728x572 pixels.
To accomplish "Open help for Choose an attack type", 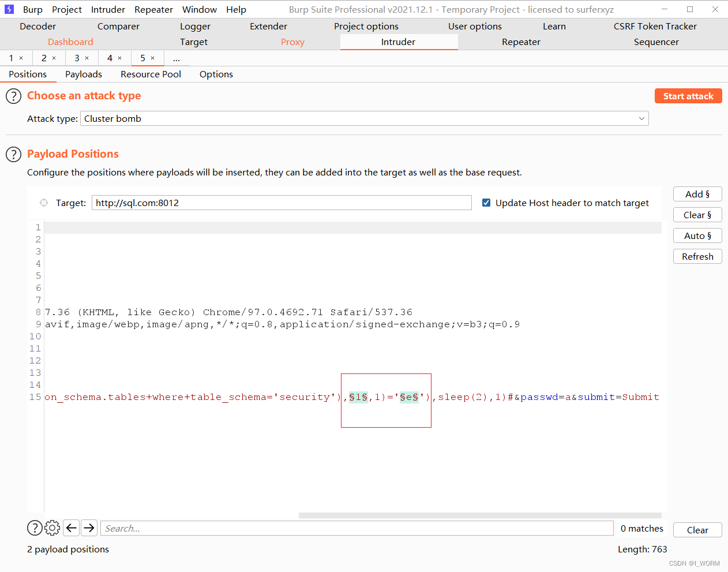I will [x=13, y=96].
